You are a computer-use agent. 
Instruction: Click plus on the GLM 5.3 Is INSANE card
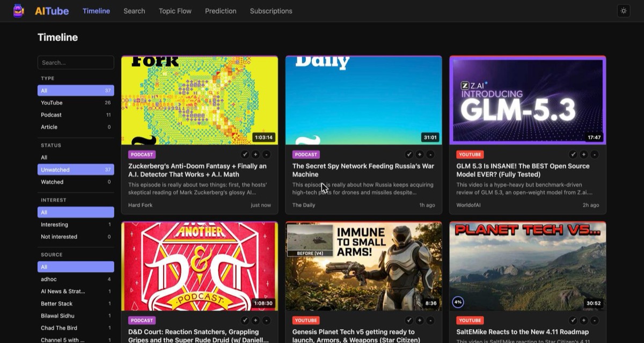(x=584, y=155)
